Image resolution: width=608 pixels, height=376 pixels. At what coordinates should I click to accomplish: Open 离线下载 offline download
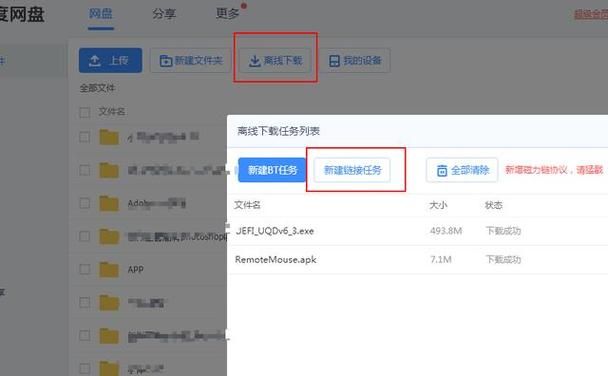pos(275,60)
